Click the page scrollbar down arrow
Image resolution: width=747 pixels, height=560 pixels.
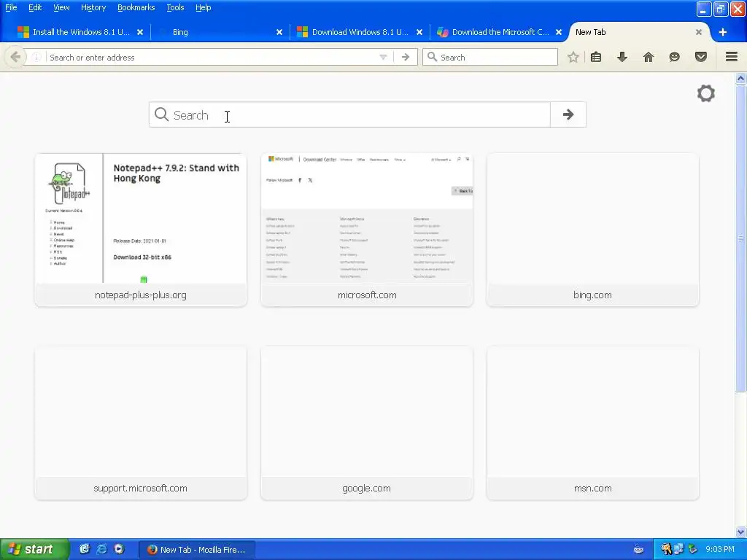coord(740,532)
